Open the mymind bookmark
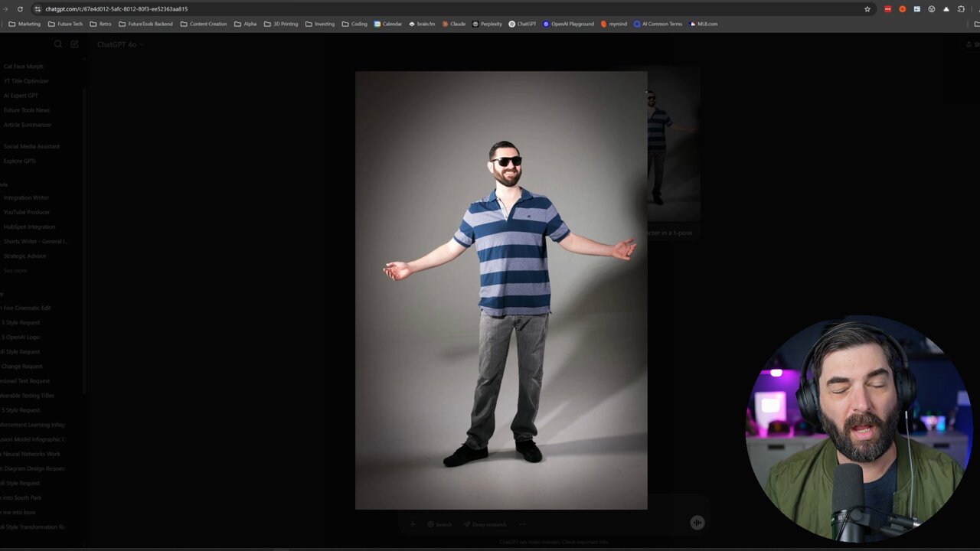 pos(614,24)
